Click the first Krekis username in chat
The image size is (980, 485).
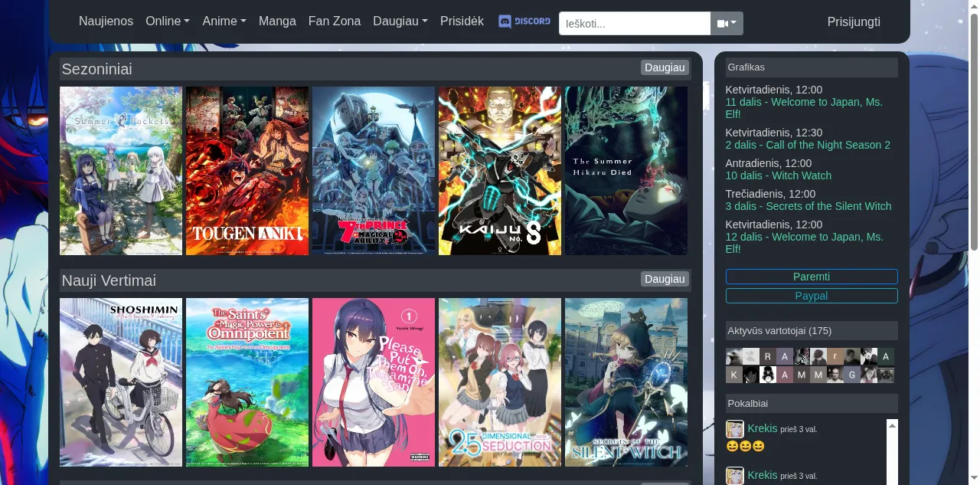763,428
